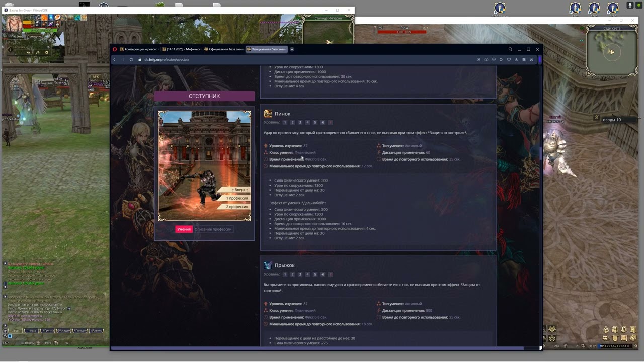
Task: Switch to the [14.11.2025] Мифическое browser tab
Action: 182,49
